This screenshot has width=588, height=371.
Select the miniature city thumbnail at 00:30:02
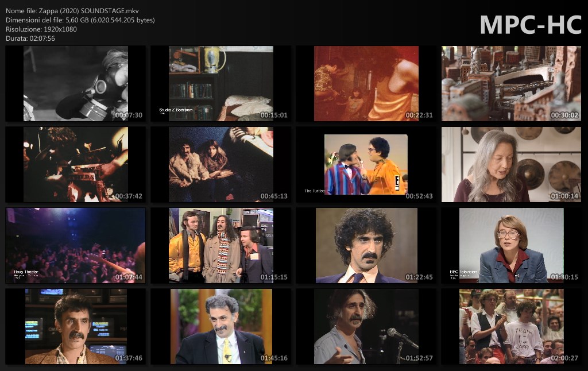[x=512, y=84]
